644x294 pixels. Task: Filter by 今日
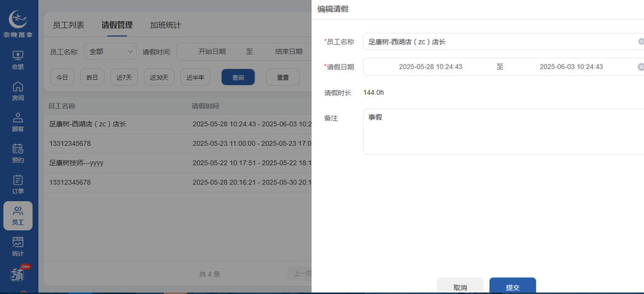point(62,77)
